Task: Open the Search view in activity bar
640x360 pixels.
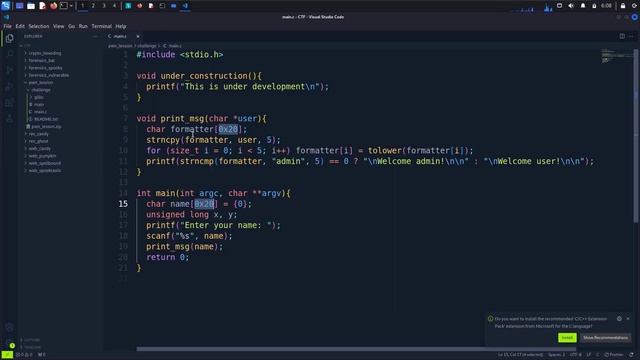Action: (x=9, y=54)
